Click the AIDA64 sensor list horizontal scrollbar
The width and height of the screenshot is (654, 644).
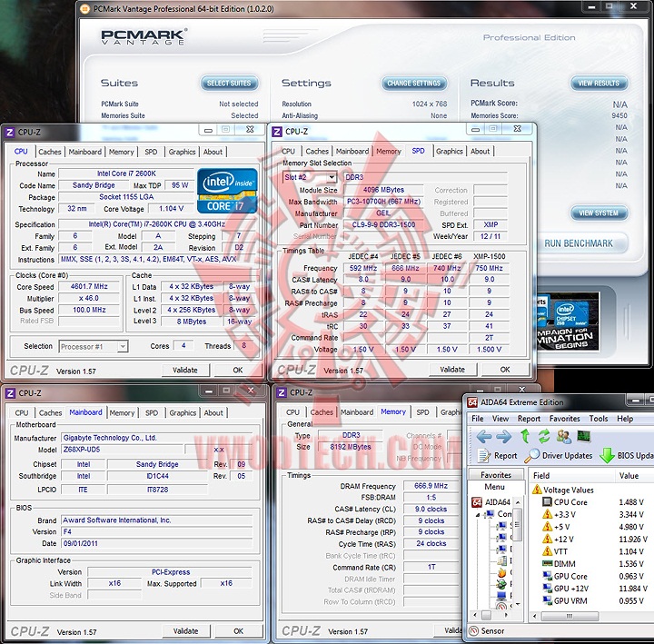click(570, 616)
